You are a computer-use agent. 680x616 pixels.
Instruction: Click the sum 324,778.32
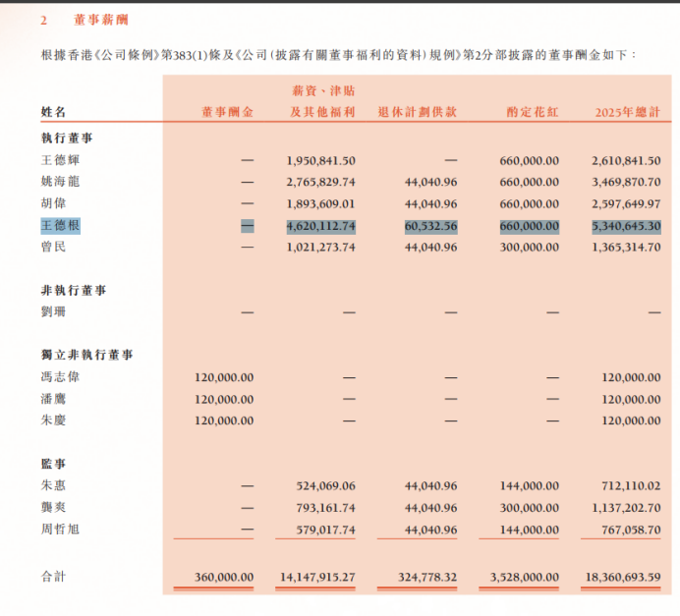coord(427,578)
